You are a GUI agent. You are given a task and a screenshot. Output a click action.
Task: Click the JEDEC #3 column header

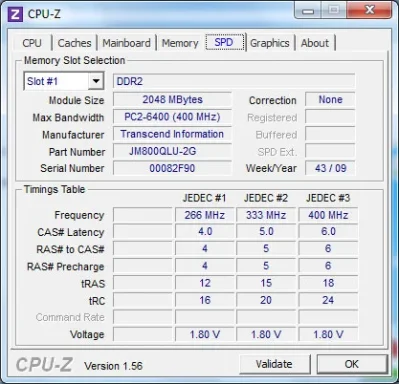(x=328, y=198)
